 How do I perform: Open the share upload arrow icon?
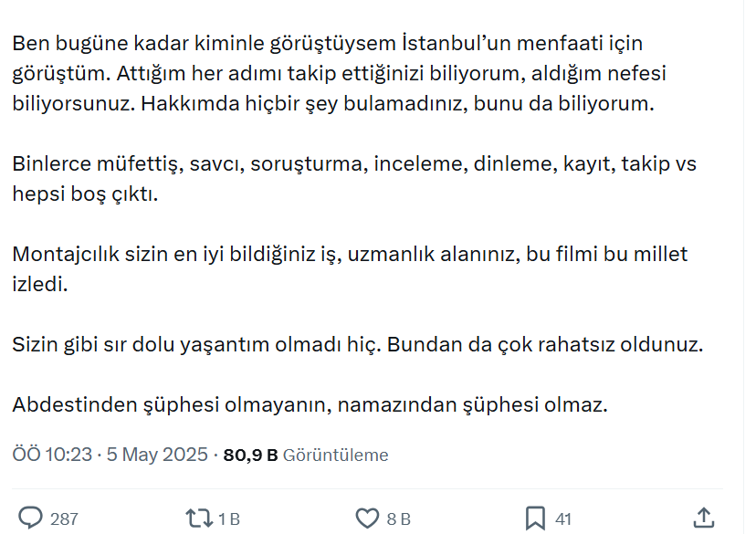tap(703, 518)
